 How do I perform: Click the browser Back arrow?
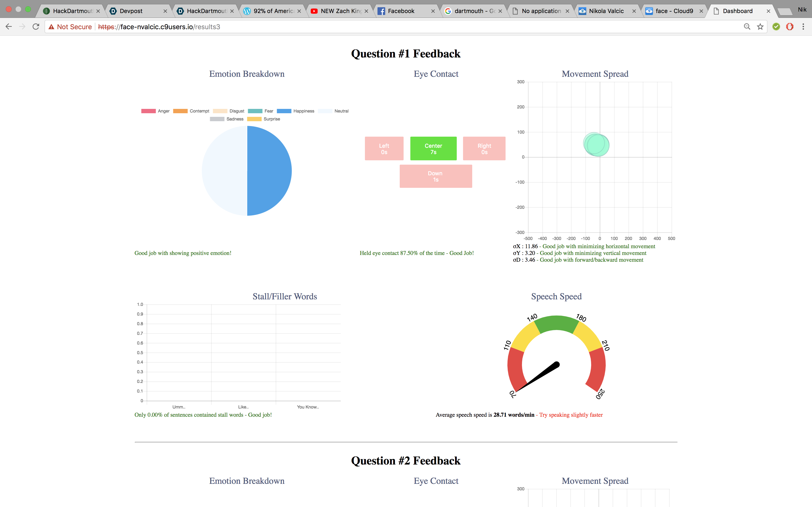[9, 27]
